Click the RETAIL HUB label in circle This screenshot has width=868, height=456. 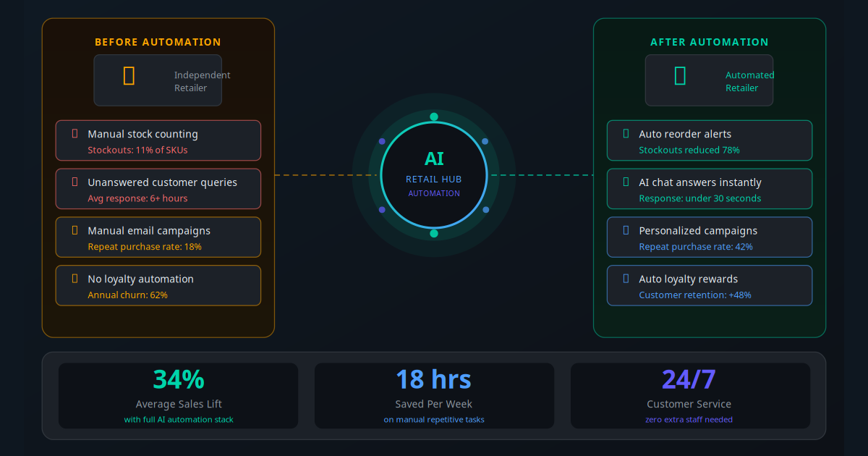[x=434, y=179]
